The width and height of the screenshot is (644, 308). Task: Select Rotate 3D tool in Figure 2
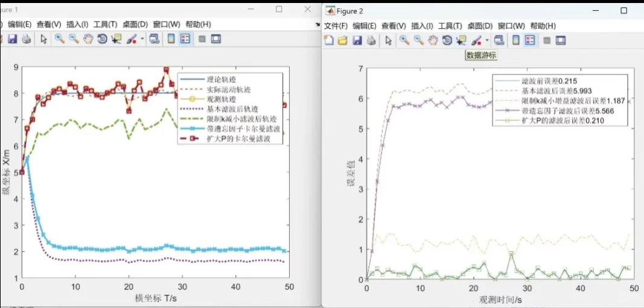click(447, 40)
